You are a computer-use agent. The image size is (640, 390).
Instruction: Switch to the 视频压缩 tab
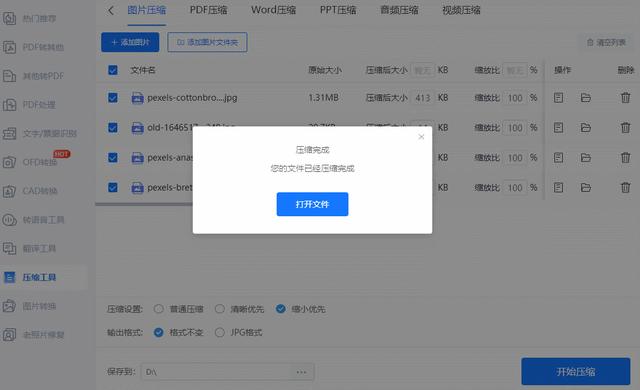click(x=461, y=10)
